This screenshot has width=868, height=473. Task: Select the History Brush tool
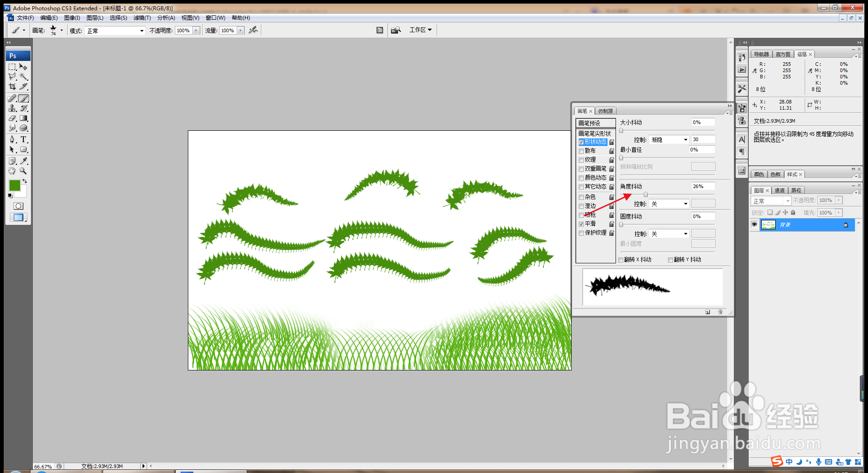point(24,108)
